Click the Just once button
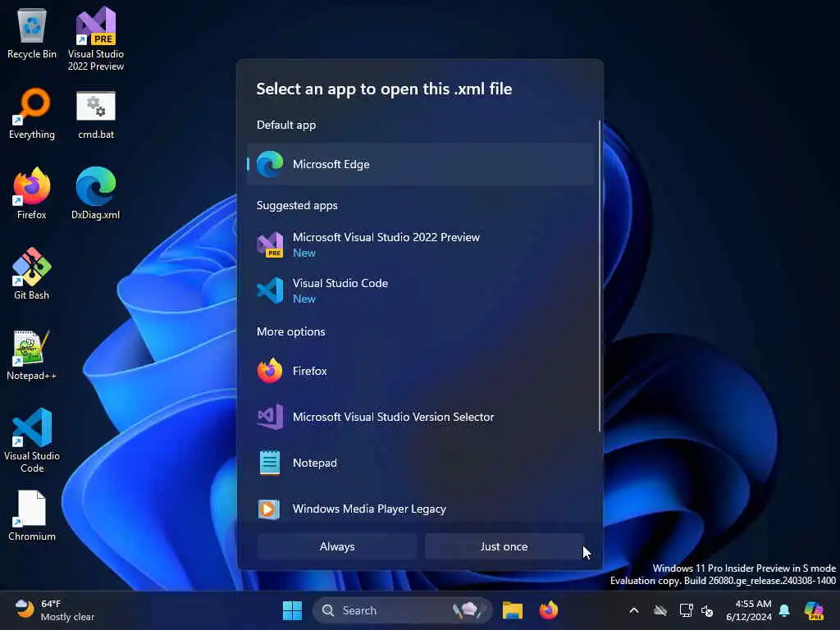Image resolution: width=840 pixels, height=630 pixels. (504, 546)
